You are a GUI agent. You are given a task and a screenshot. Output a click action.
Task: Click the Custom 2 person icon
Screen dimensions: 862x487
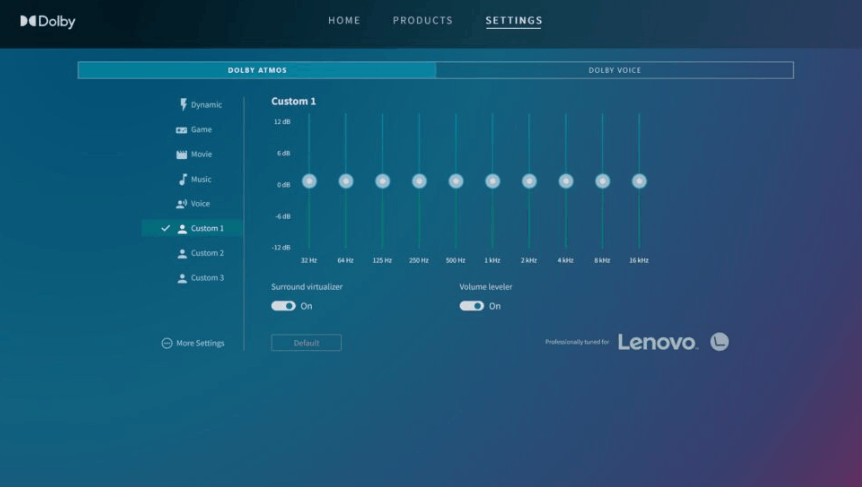[182, 253]
